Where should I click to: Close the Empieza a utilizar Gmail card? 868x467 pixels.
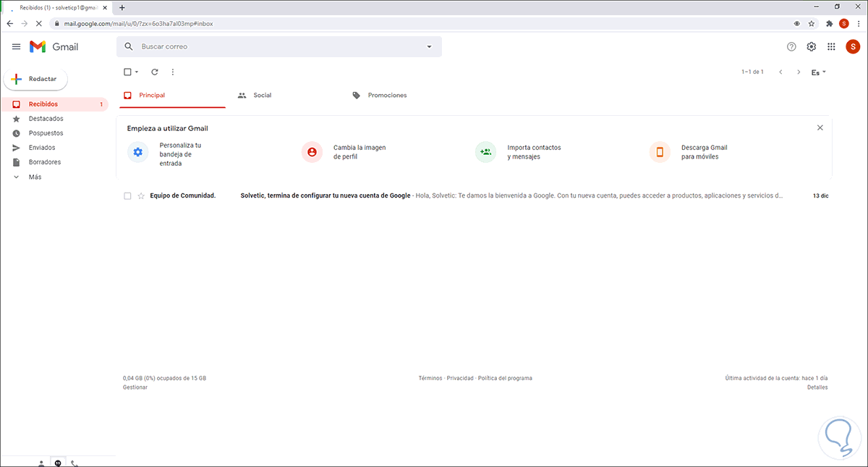(x=820, y=127)
